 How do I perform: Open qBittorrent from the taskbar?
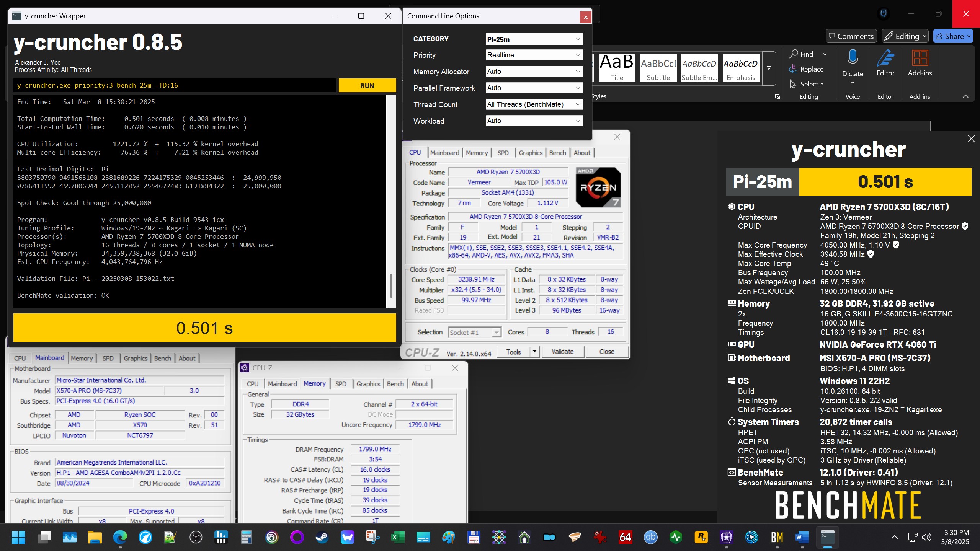pyautogui.click(x=650, y=538)
